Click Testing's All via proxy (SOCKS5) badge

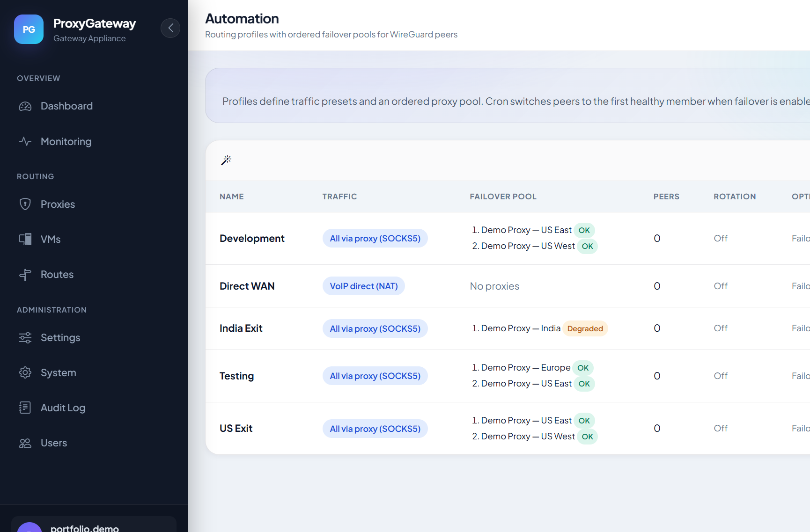click(375, 376)
